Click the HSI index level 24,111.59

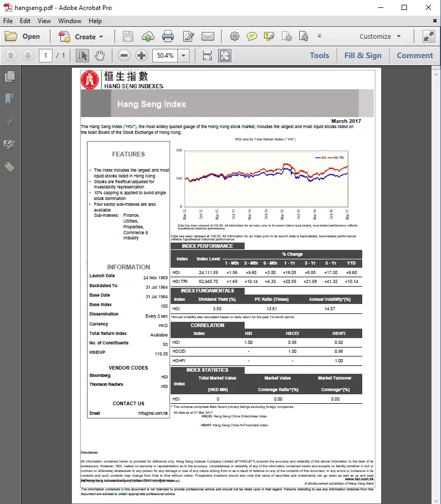(208, 272)
